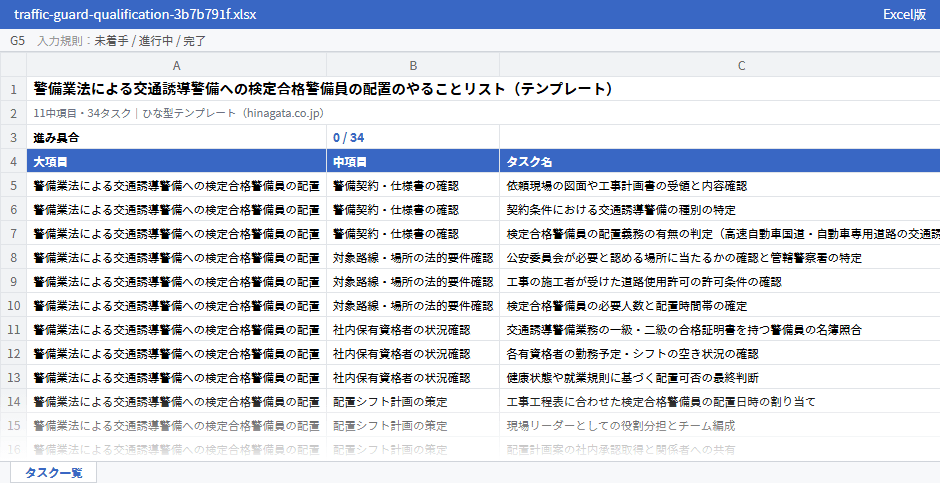This screenshot has width=940, height=483.
Task: Select 警備契約・仕様書の確認 in row 7
Action: [413, 234]
